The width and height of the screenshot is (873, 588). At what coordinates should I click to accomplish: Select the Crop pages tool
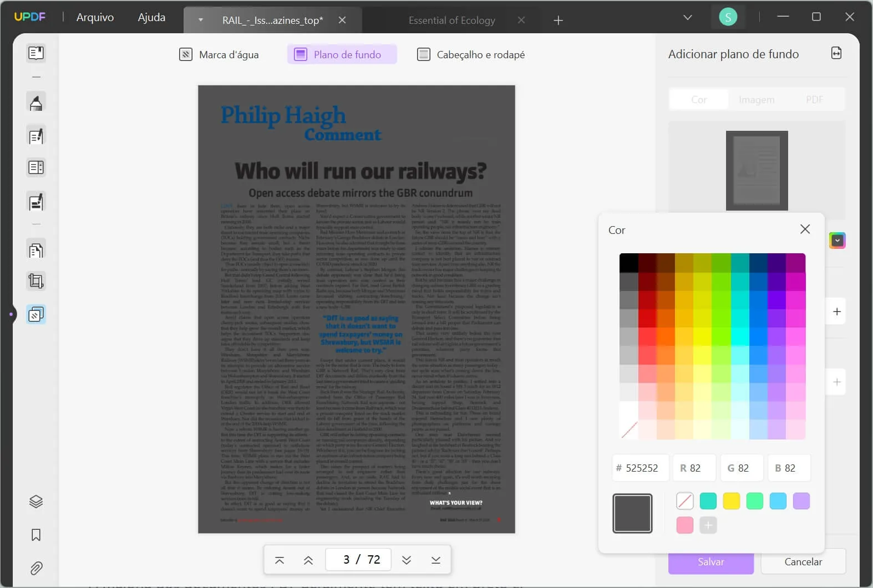(x=36, y=282)
